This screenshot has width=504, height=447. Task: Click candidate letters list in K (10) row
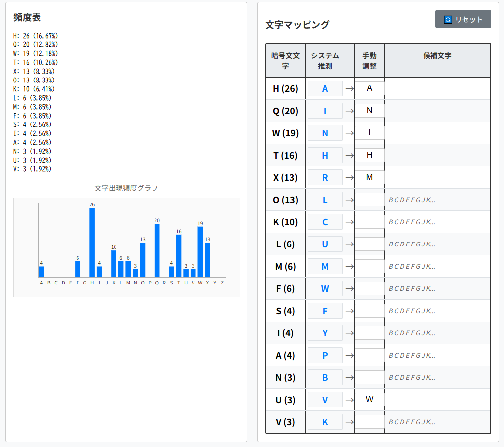coord(412,222)
